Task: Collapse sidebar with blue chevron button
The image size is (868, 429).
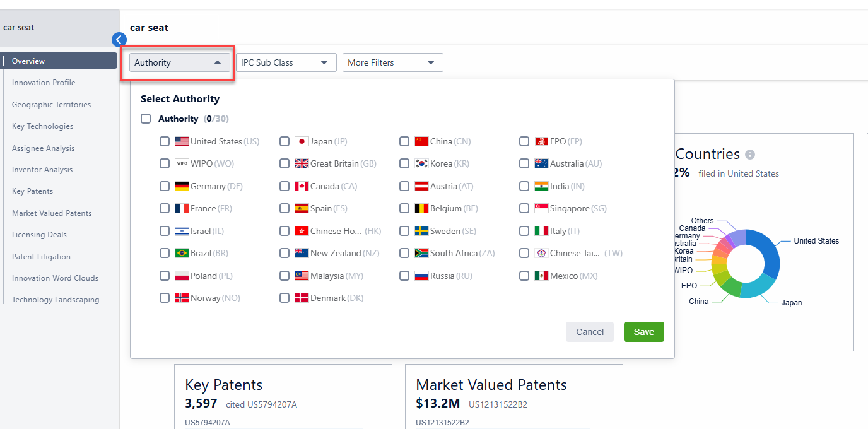Action: [x=119, y=40]
